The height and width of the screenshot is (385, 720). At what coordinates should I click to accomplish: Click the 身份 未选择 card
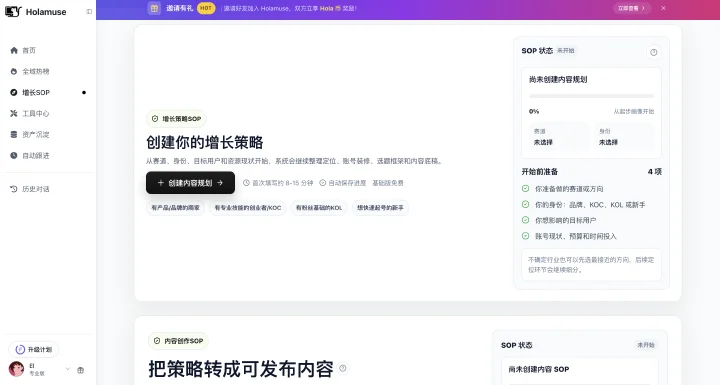pyautogui.click(x=624, y=137)
